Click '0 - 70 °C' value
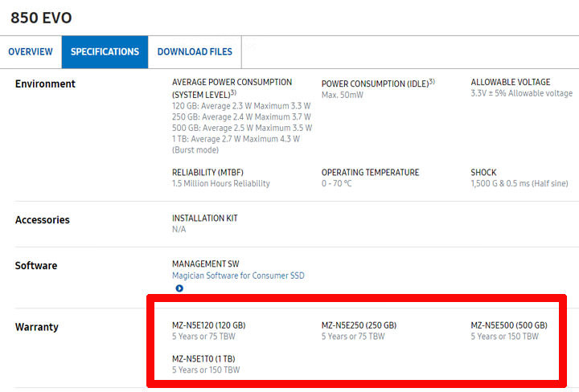Viewport: 579px width, 392px height. pyautogui.click(x=336, y=184)
